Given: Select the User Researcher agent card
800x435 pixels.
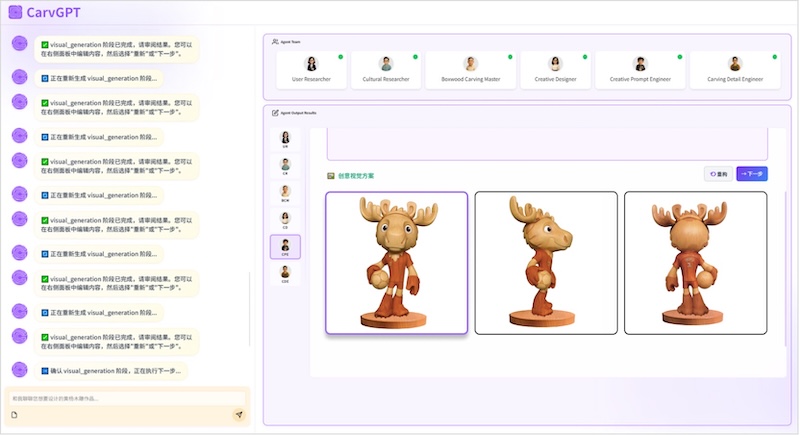Looking at the screenshot, I should point(311,70).
